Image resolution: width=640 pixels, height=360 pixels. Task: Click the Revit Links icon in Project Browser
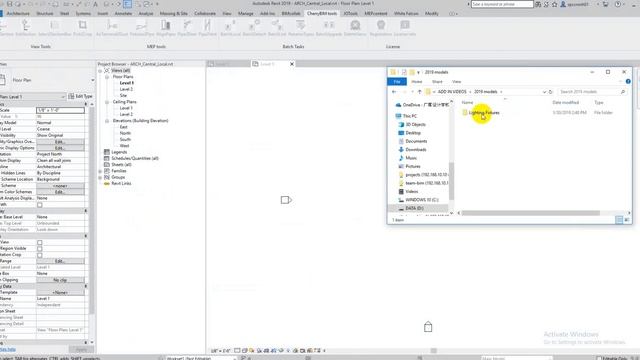point(107,184)
